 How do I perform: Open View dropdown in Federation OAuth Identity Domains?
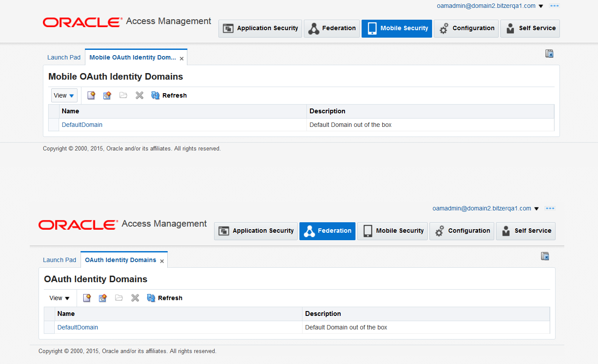[x=60, y=298]
